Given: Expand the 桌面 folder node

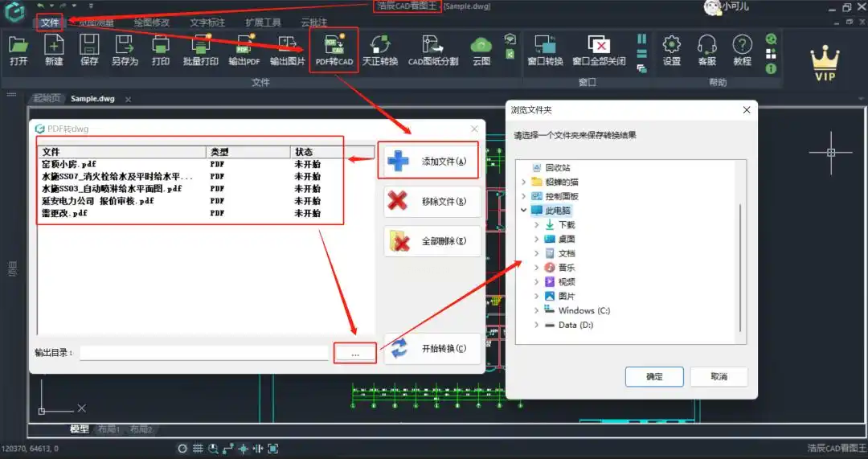Looking at the screenshot, I should click(536, 240).
